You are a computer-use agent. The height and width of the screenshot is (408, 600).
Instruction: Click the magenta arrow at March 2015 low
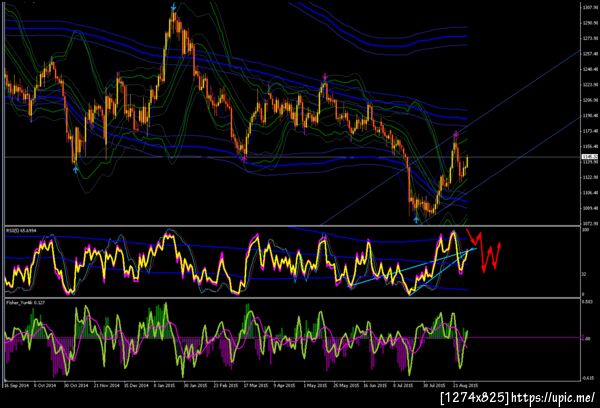click(x=244, y=158)
